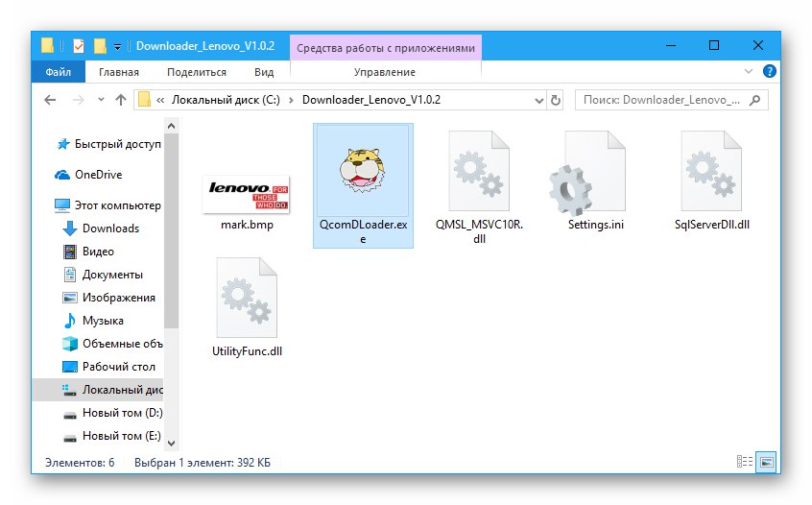Click the chevron after Локальный диск (C:)
812x505 pixels.
(291, 100)
